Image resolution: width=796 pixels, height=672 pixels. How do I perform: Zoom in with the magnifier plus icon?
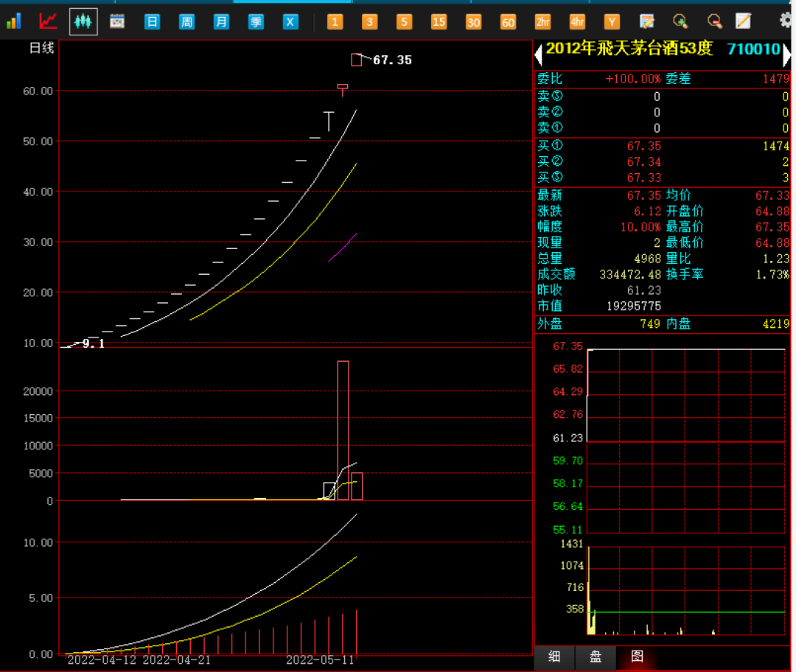680,21
